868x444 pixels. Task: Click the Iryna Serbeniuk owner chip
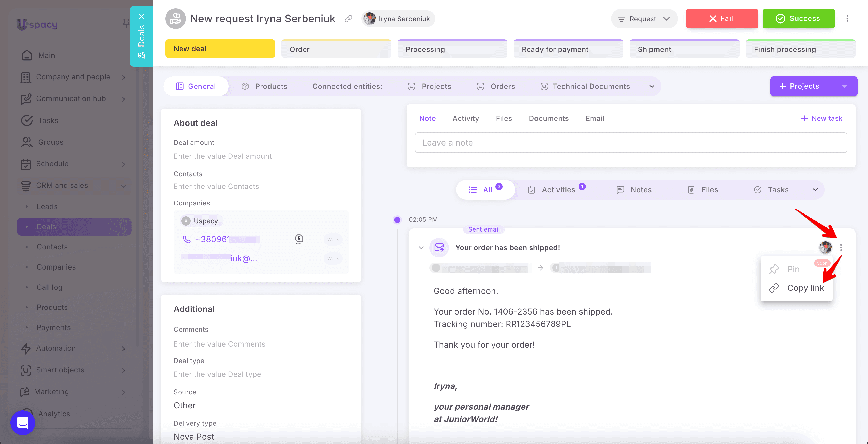click(398, 19)
